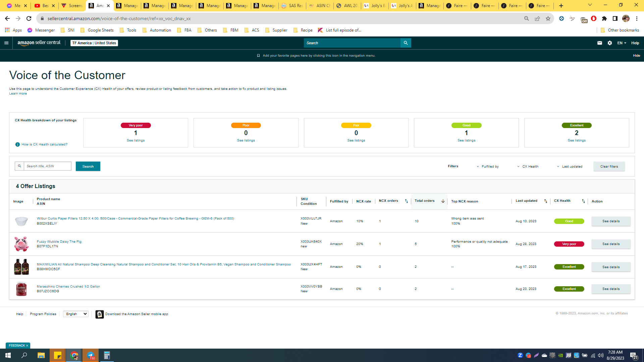Open Program Policies in the footer
This screenshot has height=362, width=644.
click(43, 314)
